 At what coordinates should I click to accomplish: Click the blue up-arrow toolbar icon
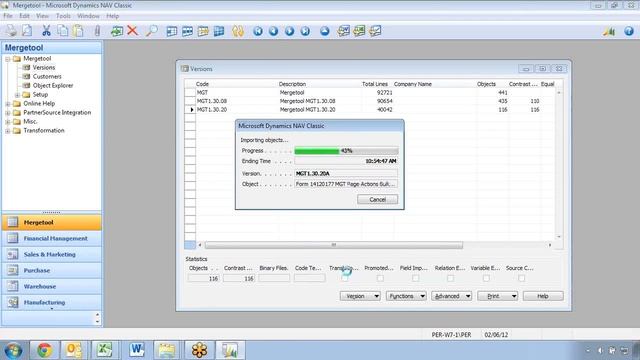click(324, 31)
